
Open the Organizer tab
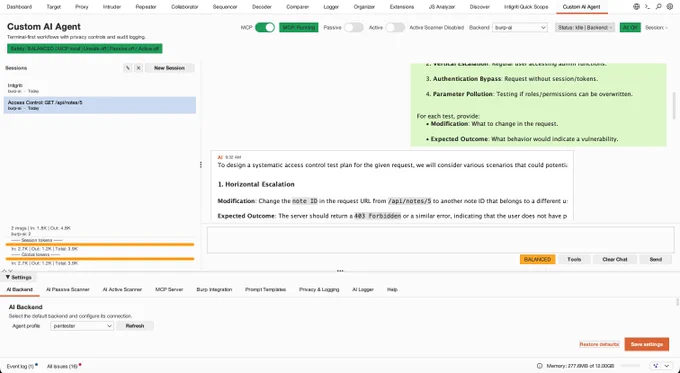tap(364, 7)
